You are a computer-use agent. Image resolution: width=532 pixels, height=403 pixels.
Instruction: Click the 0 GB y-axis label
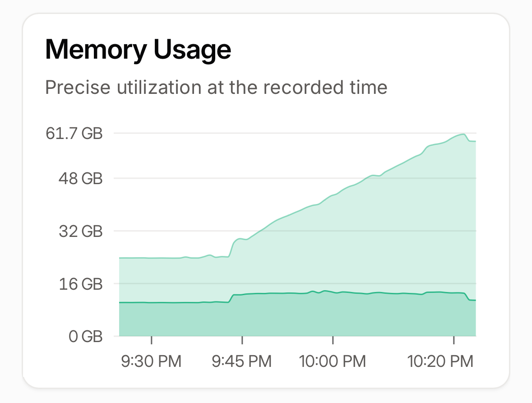pos(85,337)
